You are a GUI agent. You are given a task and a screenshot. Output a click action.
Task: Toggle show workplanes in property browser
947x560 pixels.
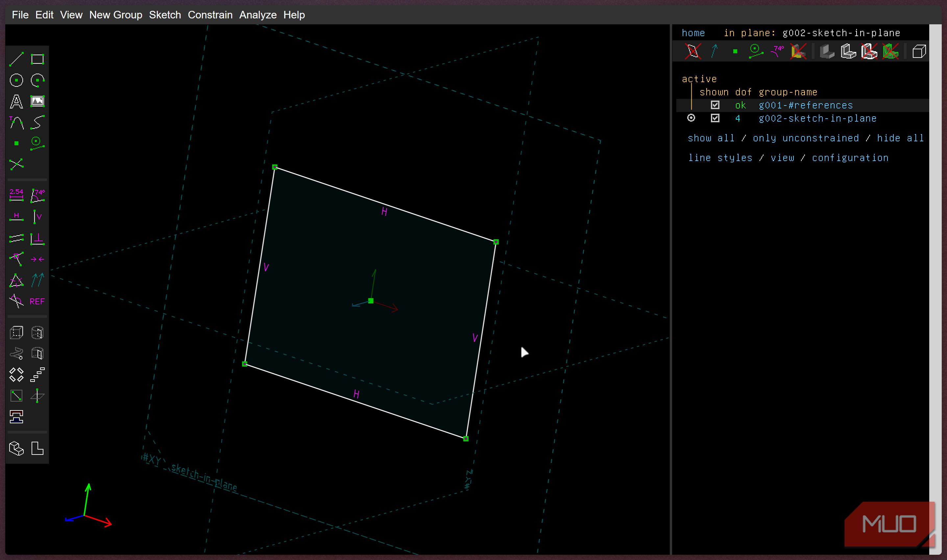click(693, 51)
